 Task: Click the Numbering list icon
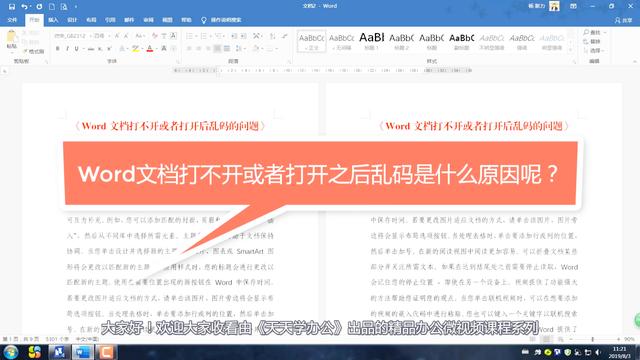[204, 36]
